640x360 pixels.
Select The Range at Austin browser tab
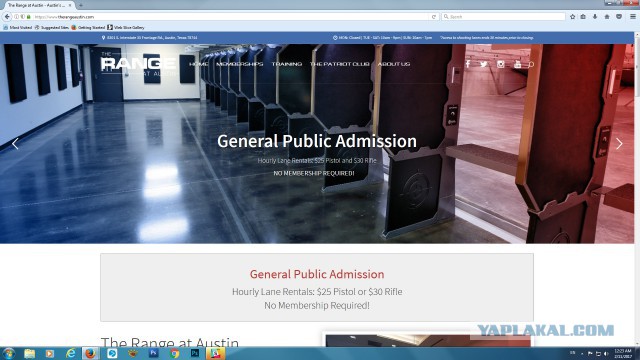[x=38, y=5]
